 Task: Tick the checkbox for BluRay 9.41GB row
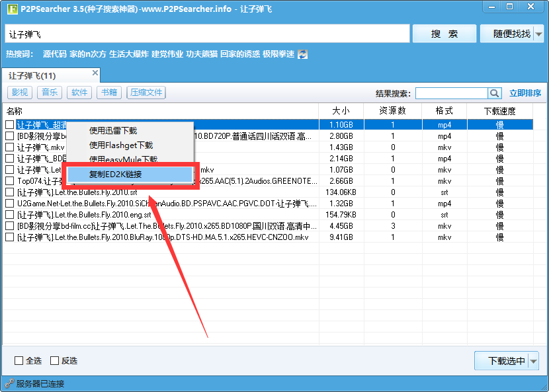pos(9,237)
